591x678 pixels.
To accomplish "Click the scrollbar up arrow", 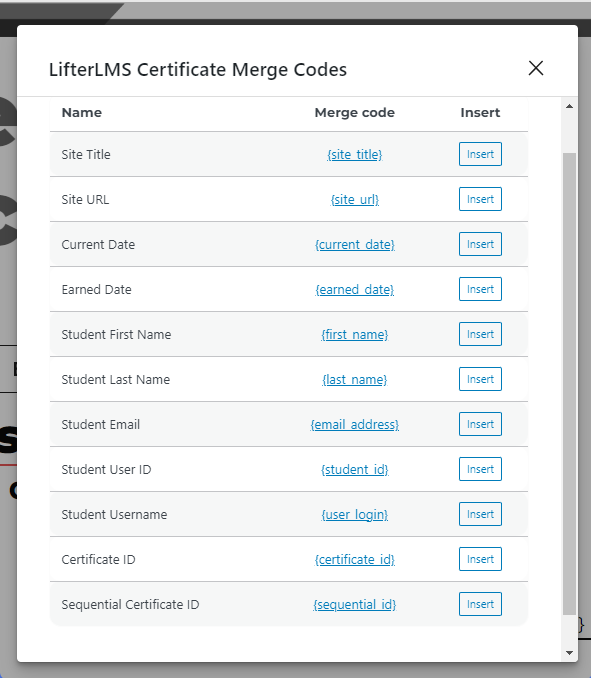I will click(569, 106).
